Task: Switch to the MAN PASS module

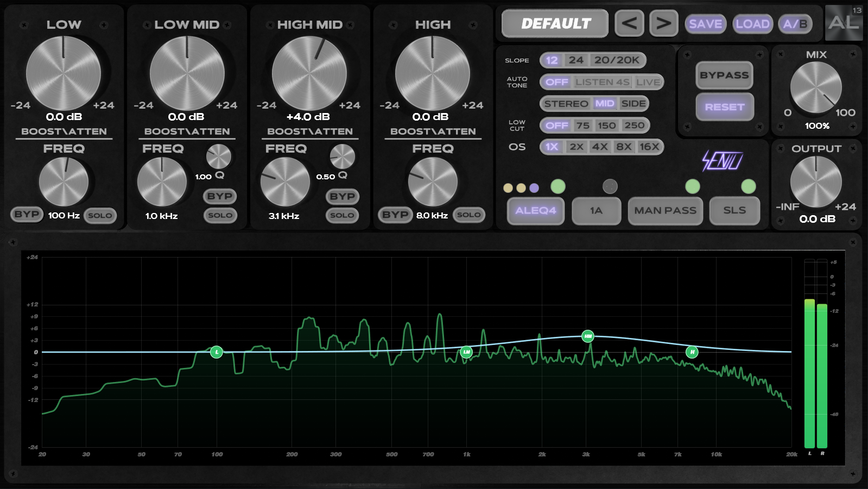Action: (665, 211)
